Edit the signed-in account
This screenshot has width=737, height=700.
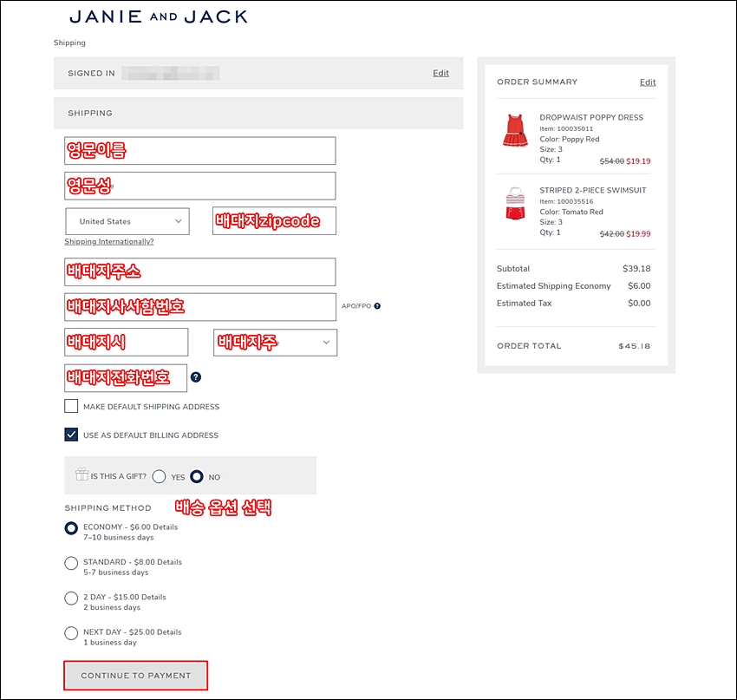[440, 73]
